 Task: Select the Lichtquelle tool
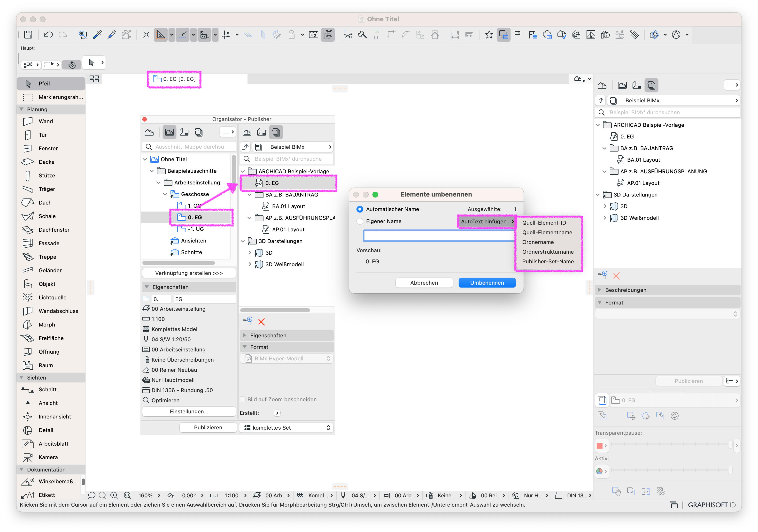pyautogui.click(x=51, y=297)
